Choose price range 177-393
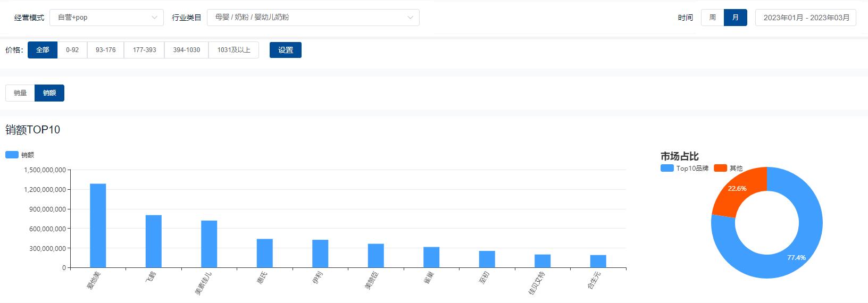Image resolution: width=868 pixels, height=303 pixels. click(144, 50)
